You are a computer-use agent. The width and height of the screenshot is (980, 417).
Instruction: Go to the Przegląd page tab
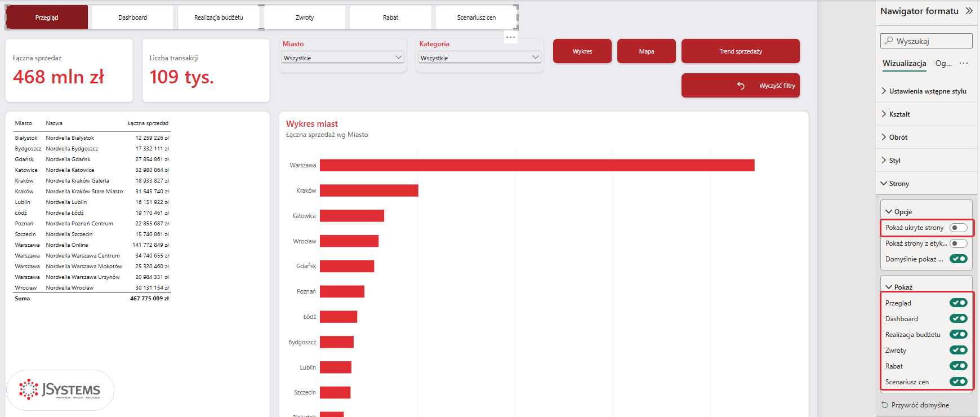(x=47, y=17)
